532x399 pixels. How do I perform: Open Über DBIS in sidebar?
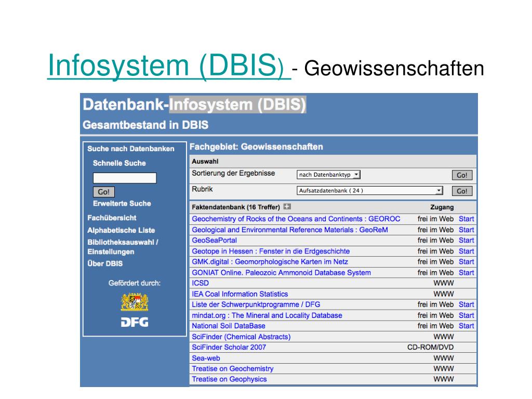click(105, 263)
